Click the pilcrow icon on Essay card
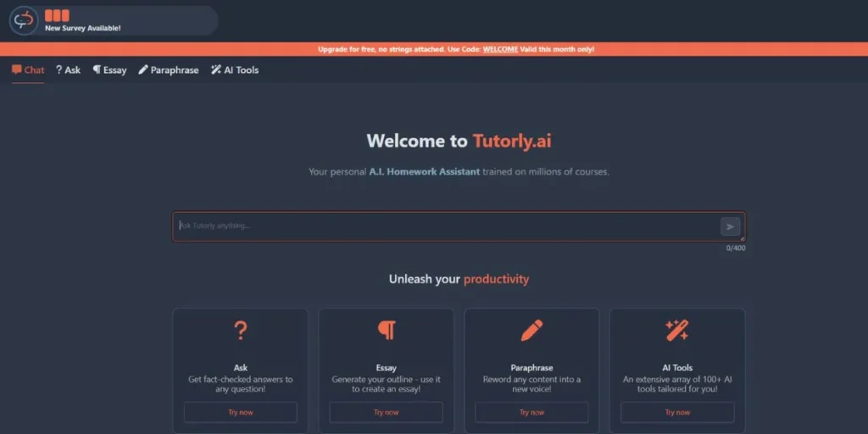The height and width of the screenshot is (434, 868). click(387, 330)
